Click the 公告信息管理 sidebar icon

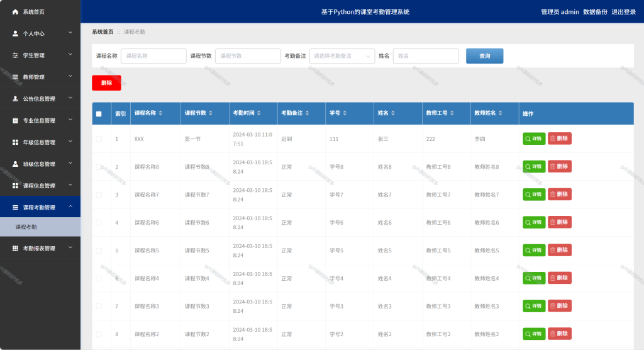[15, 99]
